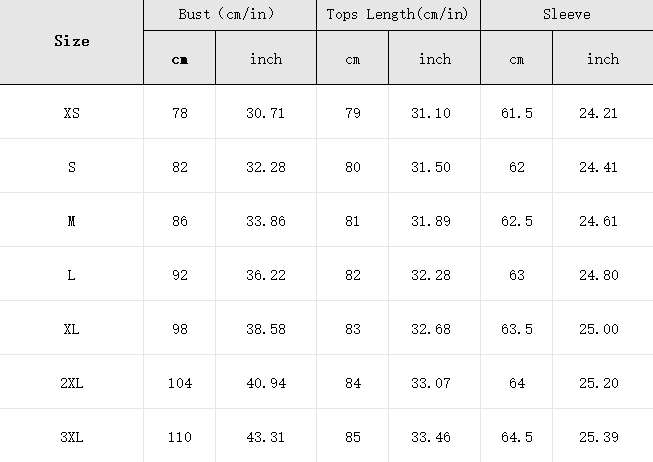
Task: Select the XS size row label
Action: [72, 113]
